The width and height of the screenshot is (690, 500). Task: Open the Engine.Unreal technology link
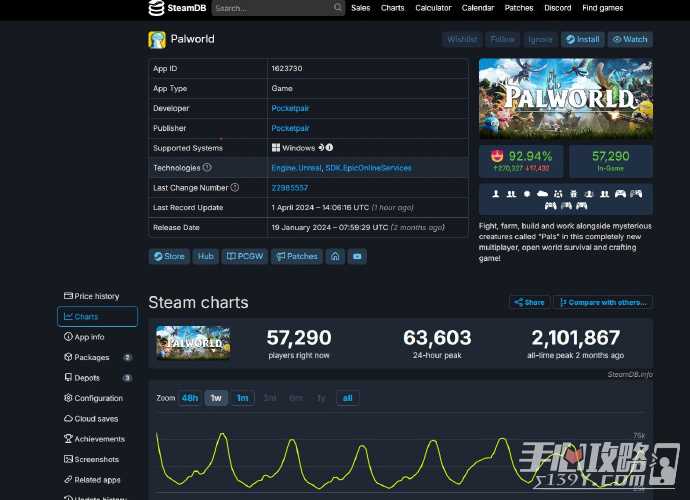click(296, 168)
